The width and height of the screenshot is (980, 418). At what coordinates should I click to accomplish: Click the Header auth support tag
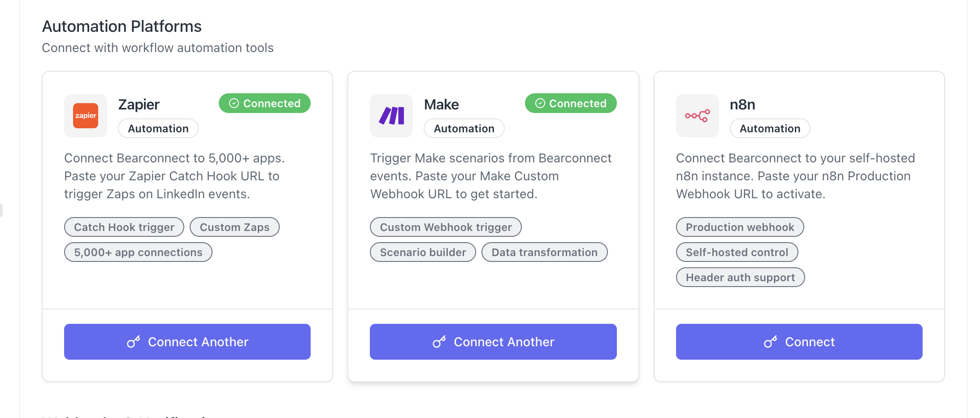[740, 278]
